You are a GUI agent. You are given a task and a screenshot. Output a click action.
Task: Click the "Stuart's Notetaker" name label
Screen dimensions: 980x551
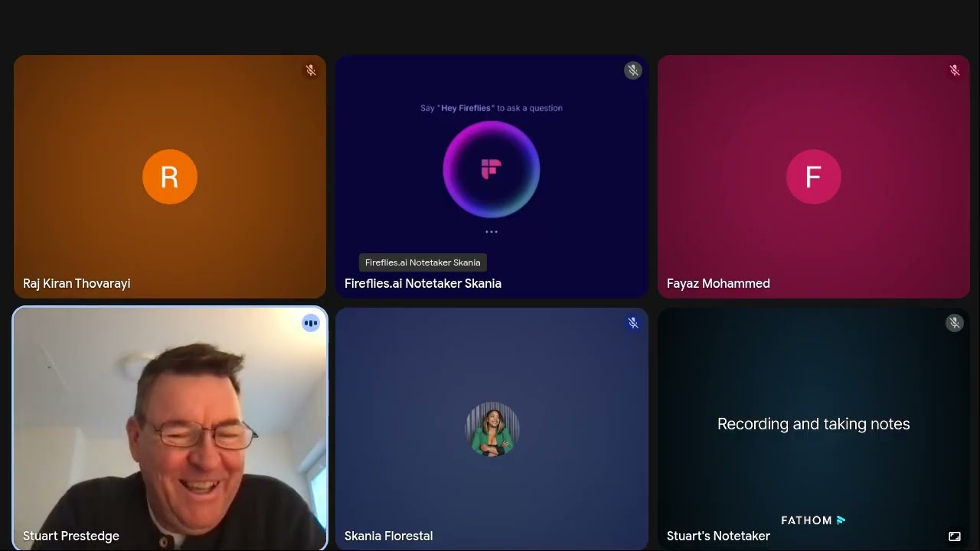[x=718, y=536]
